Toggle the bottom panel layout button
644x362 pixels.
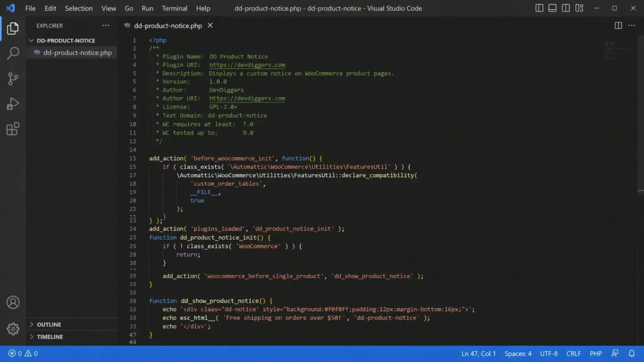pos(552,8)
